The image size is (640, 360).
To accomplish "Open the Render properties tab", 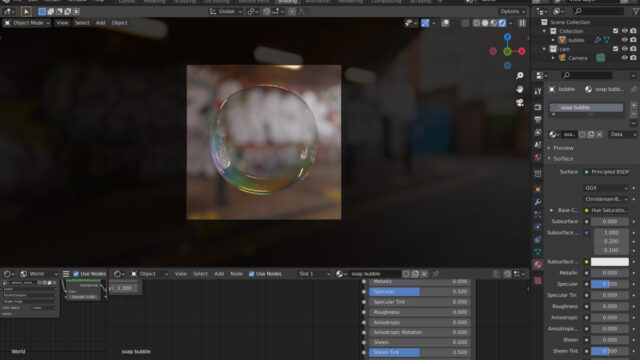I will (538, 107).
